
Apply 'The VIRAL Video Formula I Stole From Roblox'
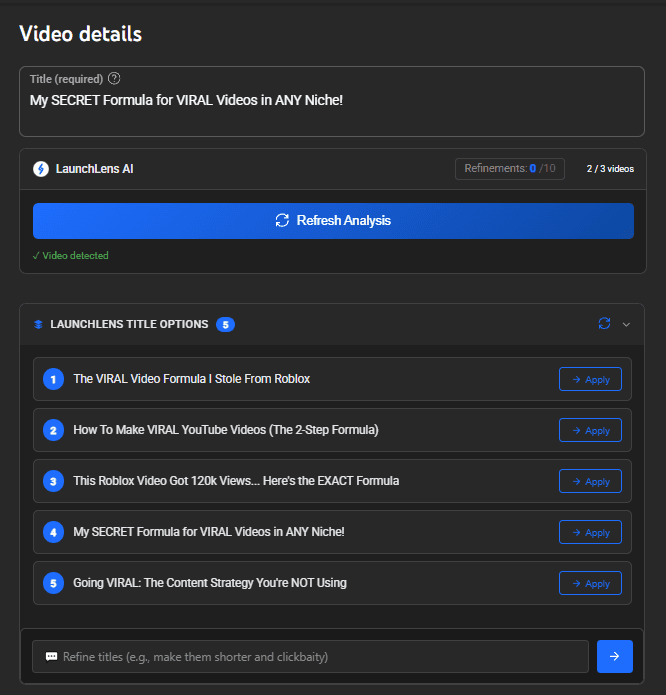(x=590, y=379)
